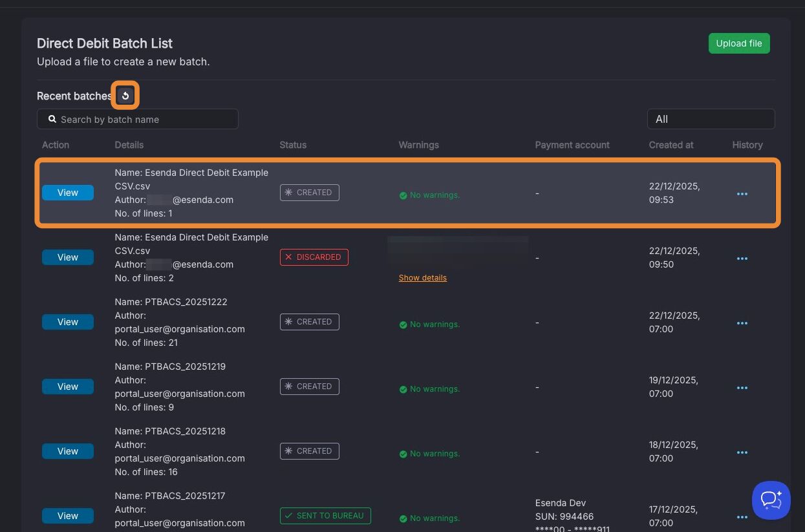This screenshot has height=532, width=805.
Task: Click CREATED badge of PTBACS_20251219
Action: (x=310, y=387)
